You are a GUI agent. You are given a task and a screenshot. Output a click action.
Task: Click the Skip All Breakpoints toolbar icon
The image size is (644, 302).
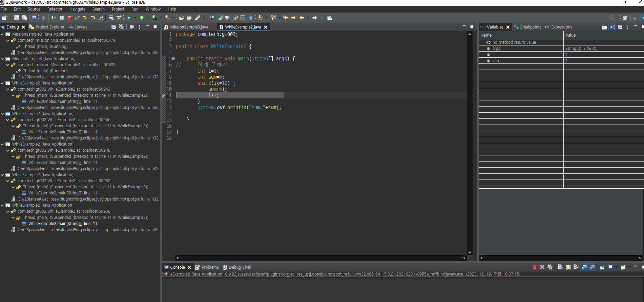coord(44,18)
